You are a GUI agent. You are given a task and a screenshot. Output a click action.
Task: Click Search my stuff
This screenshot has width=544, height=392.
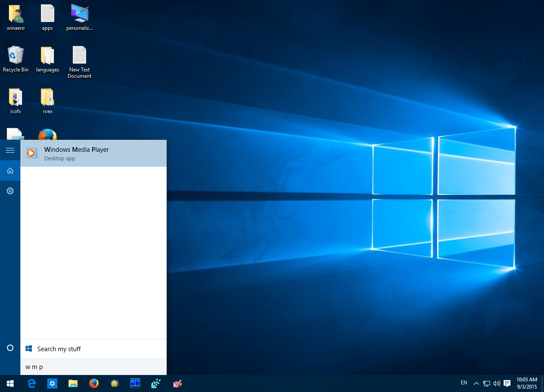tap(59, 349)
